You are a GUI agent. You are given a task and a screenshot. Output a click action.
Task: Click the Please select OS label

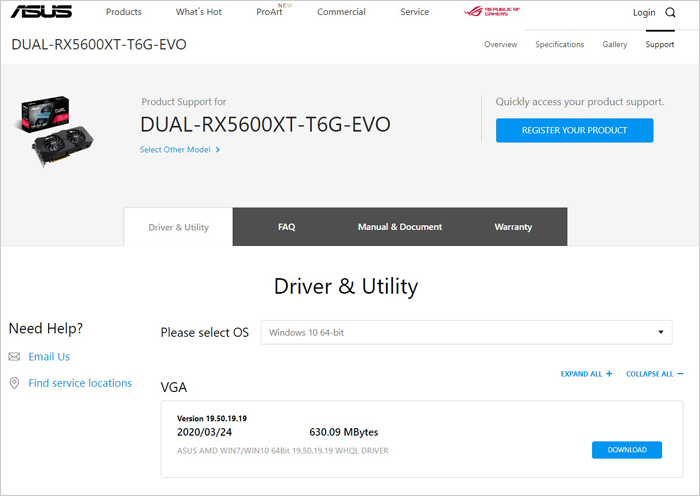tap(204, 332)
